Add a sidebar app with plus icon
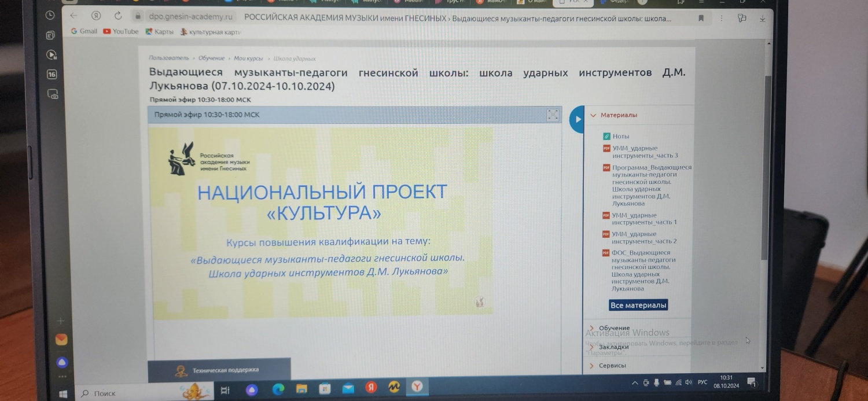Image resolution: width=868 pixels, height=401 pixels. pos(61,321)
